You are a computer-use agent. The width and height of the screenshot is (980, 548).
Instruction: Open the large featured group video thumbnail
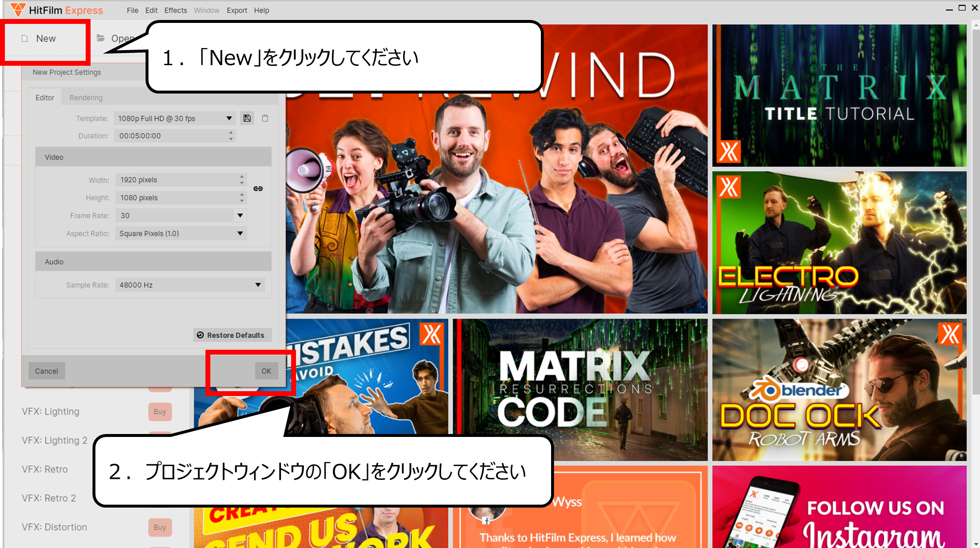[x=497, y=205]
